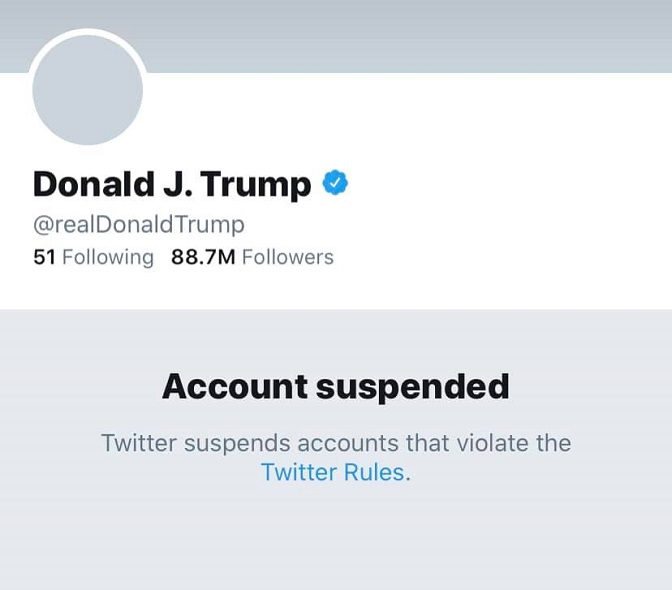Click the @realDonaldTrump handle
Viewport: 672px width, 590px height.
click(139, 224)
